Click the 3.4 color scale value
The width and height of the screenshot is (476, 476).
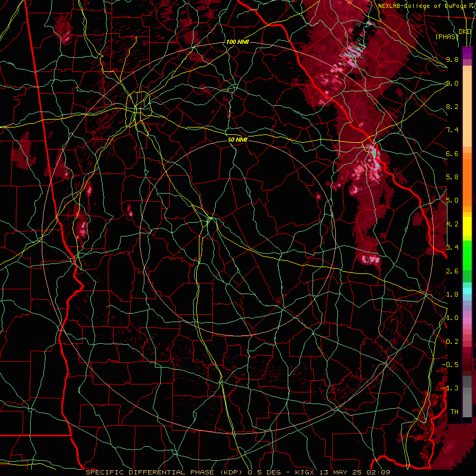click(452, 248)
